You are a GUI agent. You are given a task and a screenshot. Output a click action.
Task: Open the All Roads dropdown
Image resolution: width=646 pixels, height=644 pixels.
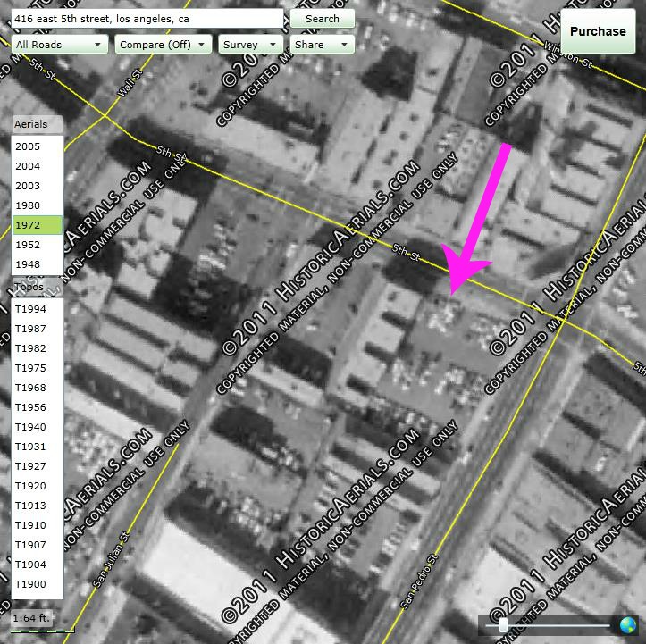[x=60, y=45]
